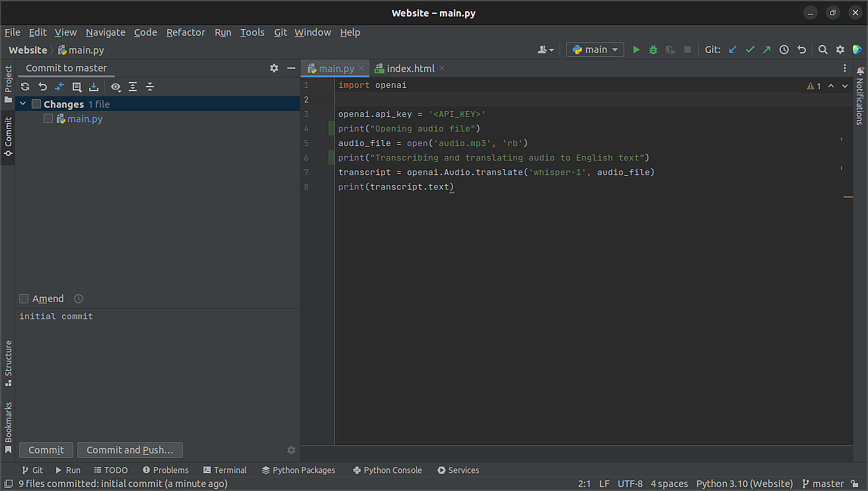Click Run with Coverage icon
868x491 pixels.
pyautogui.click(x=670, y=50)
